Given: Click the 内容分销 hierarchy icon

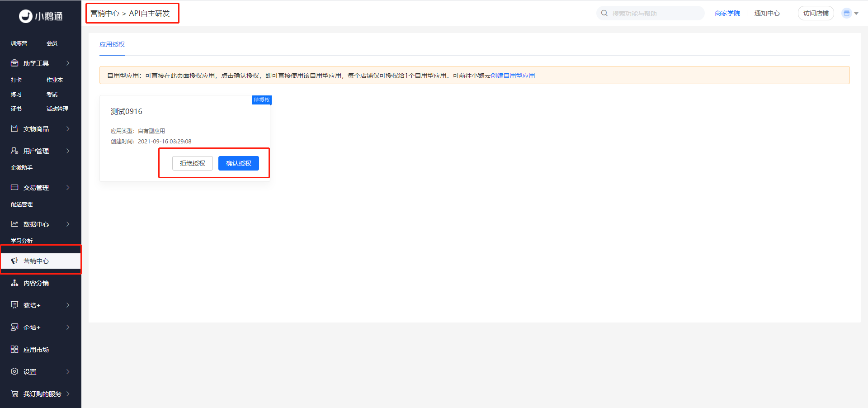Looking at the screenshot, I should pos(14,283).
